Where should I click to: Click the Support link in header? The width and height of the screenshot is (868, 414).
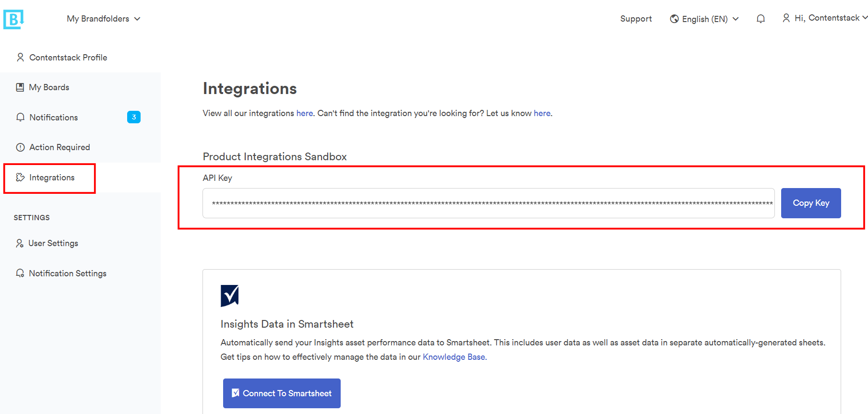click(x=636, y=19)
